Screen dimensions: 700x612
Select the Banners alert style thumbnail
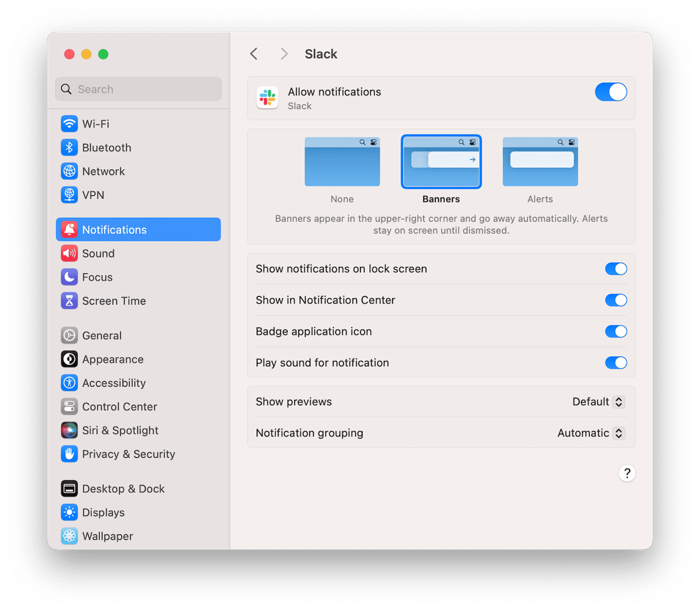click(441, 162)
